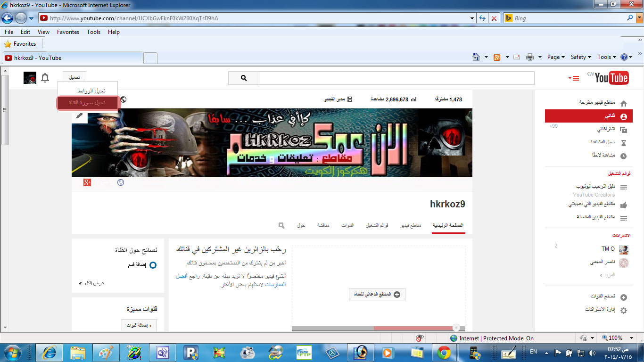The width and height of the screenshot is (644, 362).
Task: Click the notifications bell icon
Action: tap(45, 78)
